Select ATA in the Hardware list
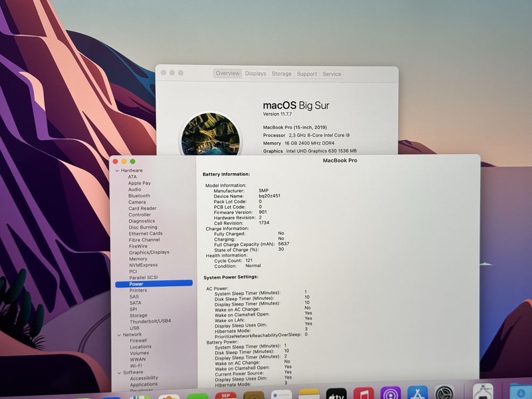 132,177
